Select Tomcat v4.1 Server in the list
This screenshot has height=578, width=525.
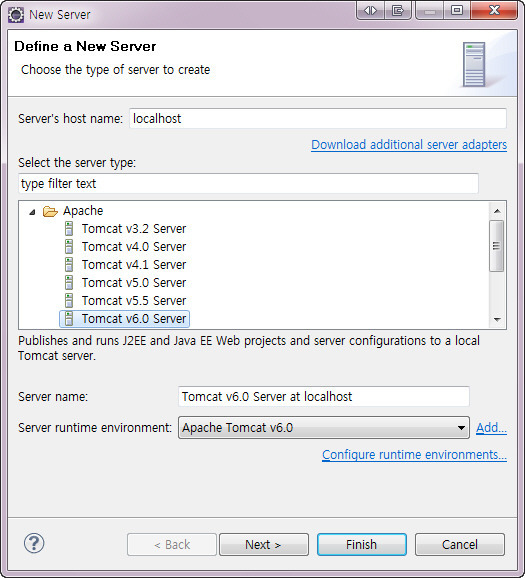(x=134, y=265)
